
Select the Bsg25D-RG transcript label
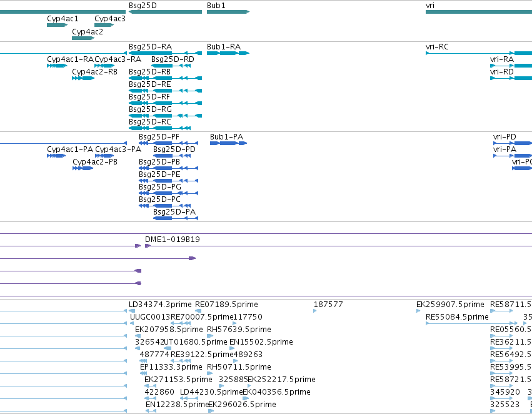pos(150,109)
